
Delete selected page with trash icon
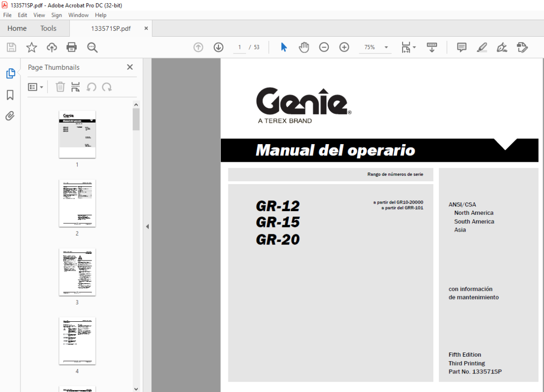pyautogui.click(x=60, y=87)
